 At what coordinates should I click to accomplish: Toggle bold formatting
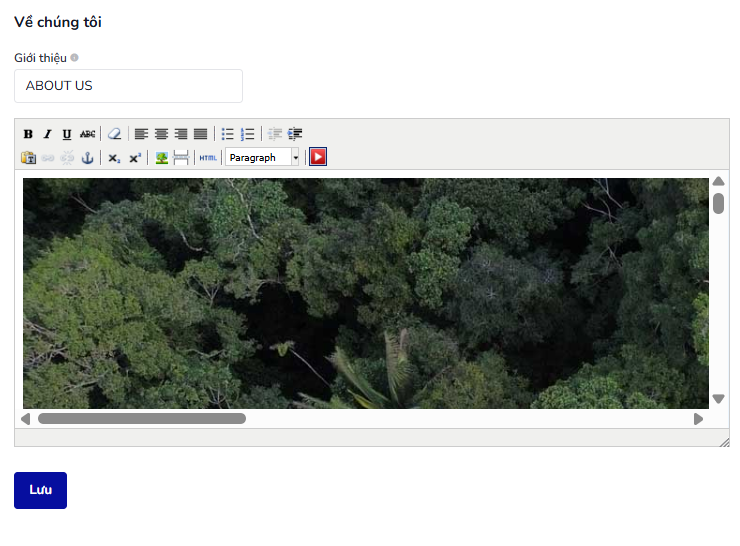(x=28, y=134)
